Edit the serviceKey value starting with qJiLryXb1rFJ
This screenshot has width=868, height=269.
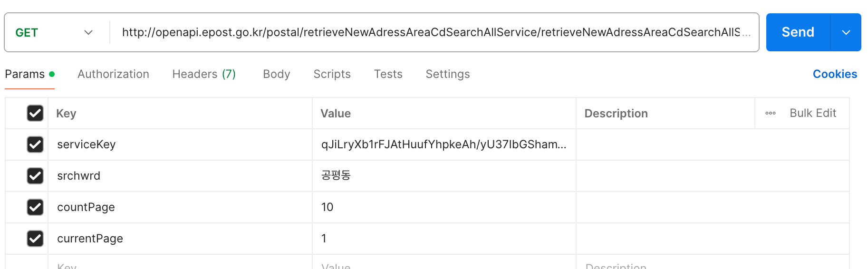(444, 144)
